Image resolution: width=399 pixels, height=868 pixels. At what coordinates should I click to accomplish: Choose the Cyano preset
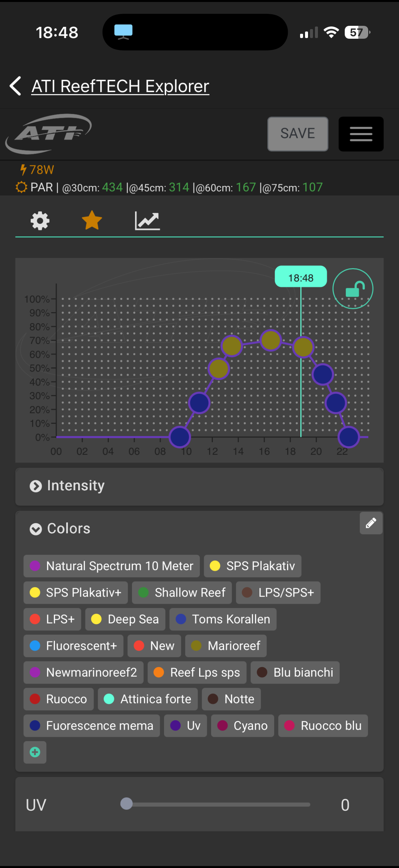coord(243,725)
